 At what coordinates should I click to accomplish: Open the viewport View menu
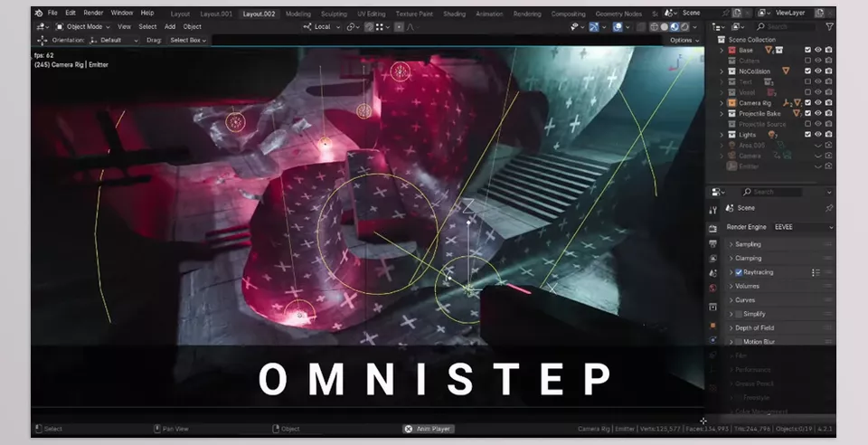click(125, 26)
